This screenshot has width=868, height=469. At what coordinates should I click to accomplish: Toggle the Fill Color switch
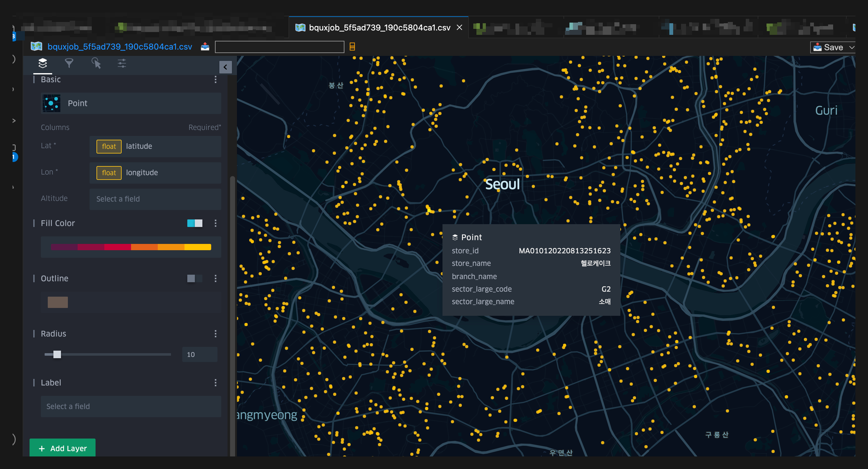tap(195, 223)
